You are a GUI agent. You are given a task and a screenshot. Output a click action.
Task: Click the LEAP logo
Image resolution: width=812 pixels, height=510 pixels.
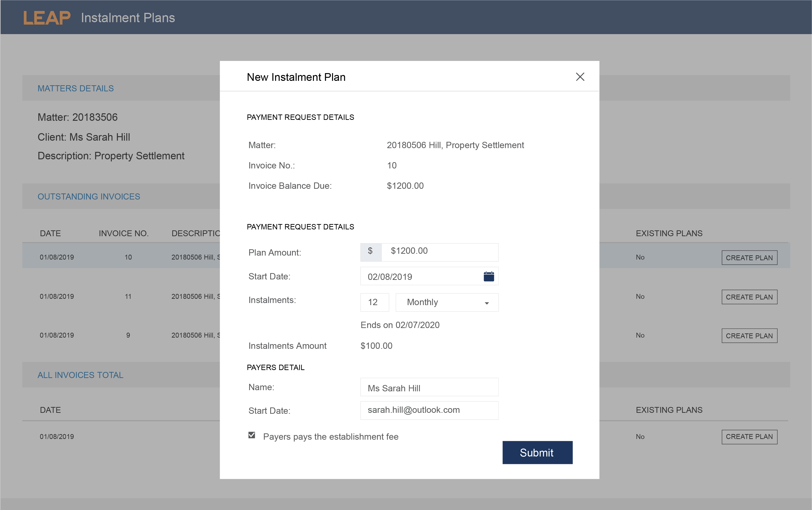pos(47,18)
